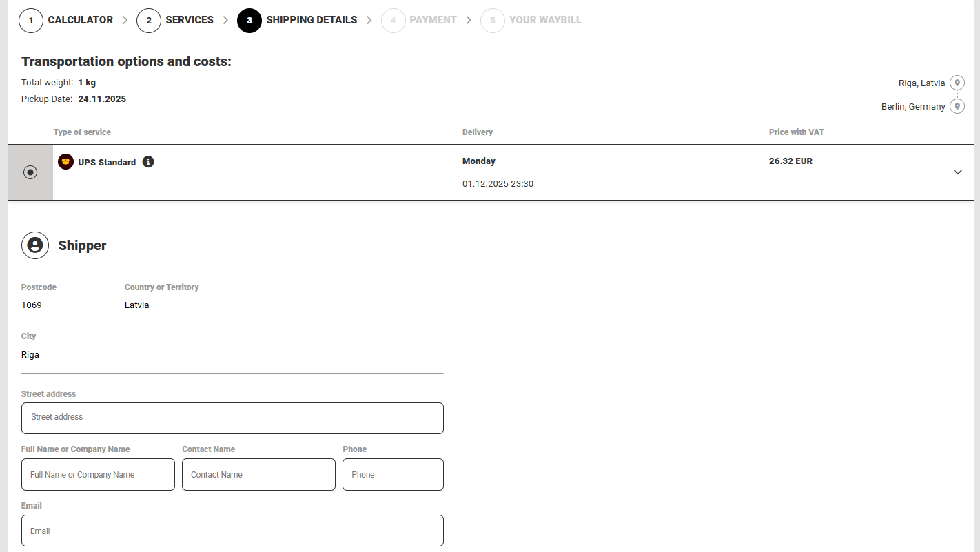Viewport: 980px width, 552px height.
Task: Click the Full Name or Company Name field
Action: (x=98, y=475)
